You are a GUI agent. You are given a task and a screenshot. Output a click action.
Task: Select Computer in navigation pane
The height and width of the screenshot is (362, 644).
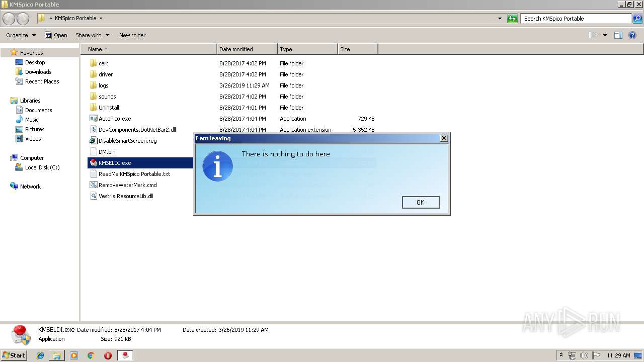tap(32, 158)
